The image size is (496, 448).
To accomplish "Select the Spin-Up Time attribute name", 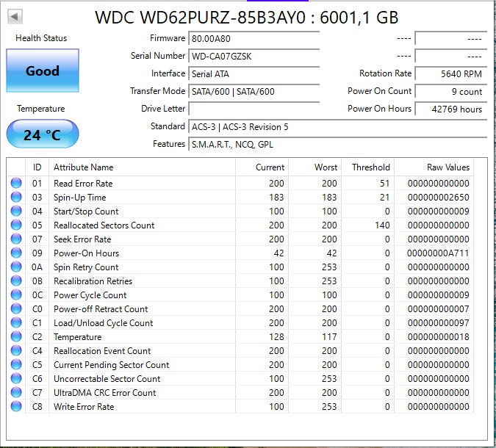I will coord(79,198).
